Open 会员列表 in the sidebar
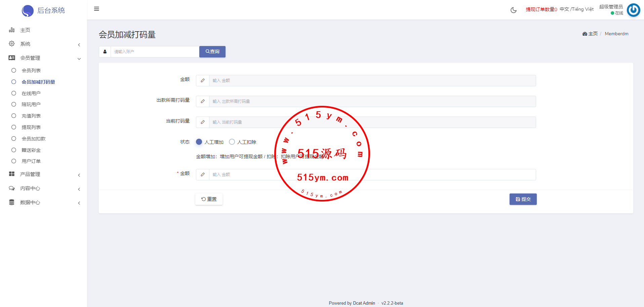Screen dimensions: 644x307 (31, 71)
